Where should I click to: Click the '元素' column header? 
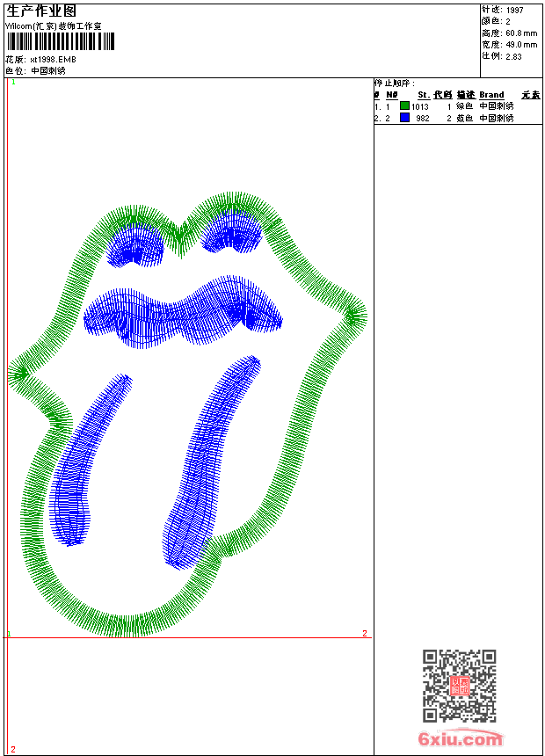click(531, 95)
